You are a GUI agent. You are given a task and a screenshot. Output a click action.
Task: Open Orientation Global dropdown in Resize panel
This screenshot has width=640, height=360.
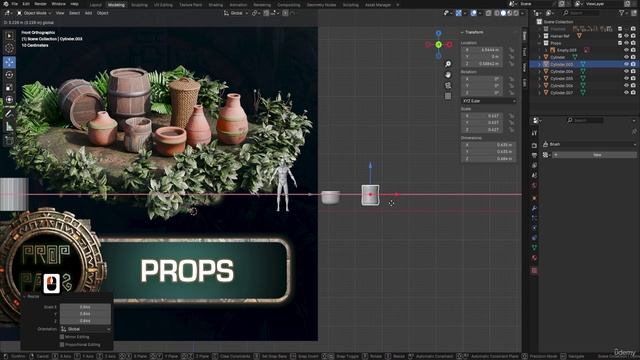tap(85, 329)
